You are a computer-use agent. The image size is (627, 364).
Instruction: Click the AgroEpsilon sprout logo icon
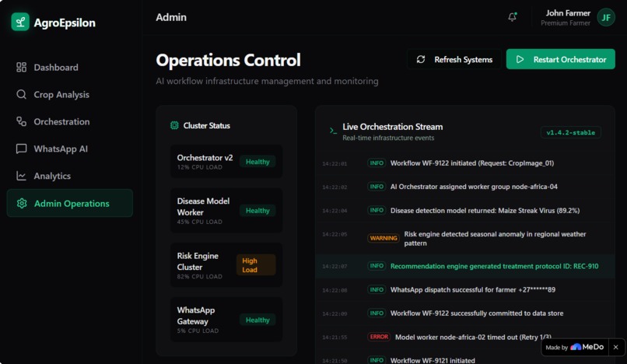pos(20,22)
